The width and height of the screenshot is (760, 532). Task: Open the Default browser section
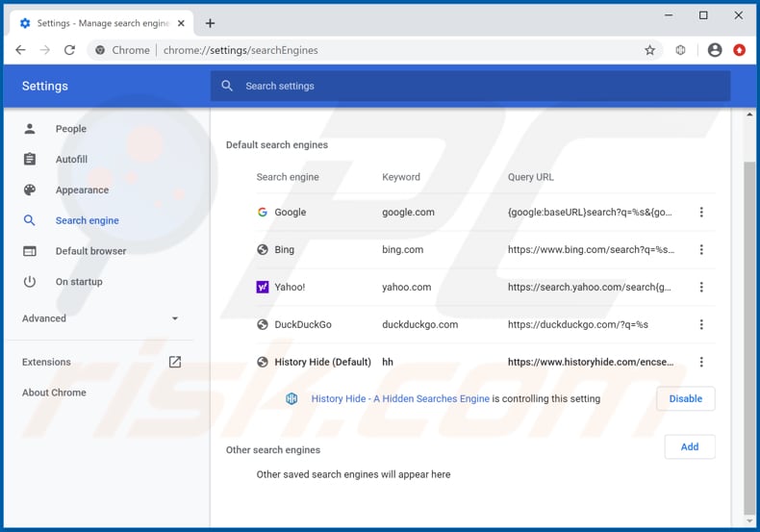pyautogui.click(x=90, y=251)
